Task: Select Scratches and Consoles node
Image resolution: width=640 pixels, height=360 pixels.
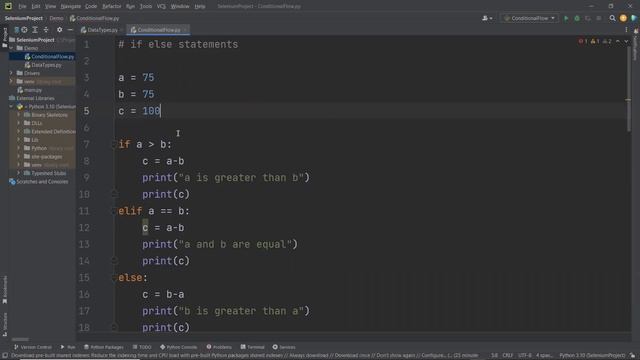Action: click(39, 182)
